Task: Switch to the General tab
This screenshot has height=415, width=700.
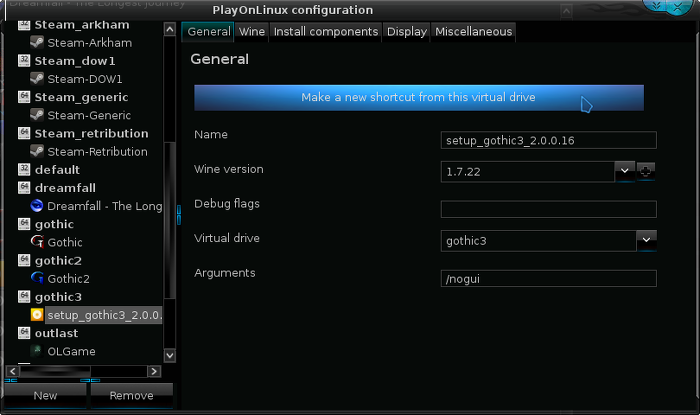Action: [208, 32]
